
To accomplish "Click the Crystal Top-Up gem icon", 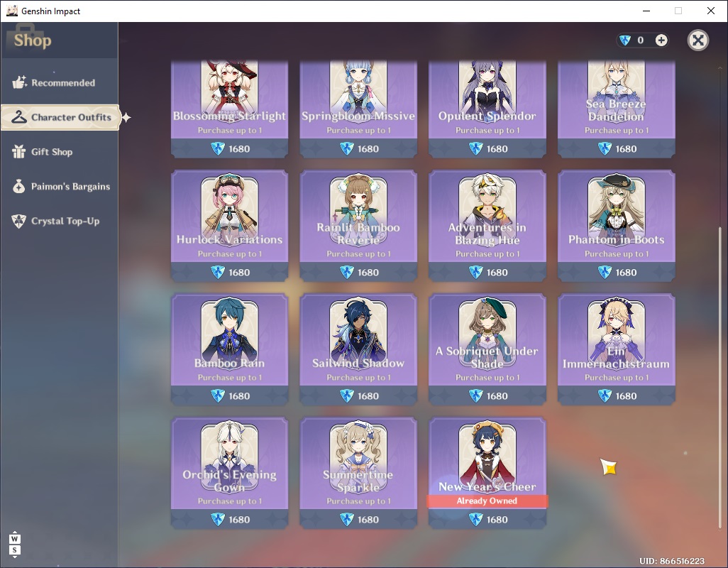I will tap(18, 221).
